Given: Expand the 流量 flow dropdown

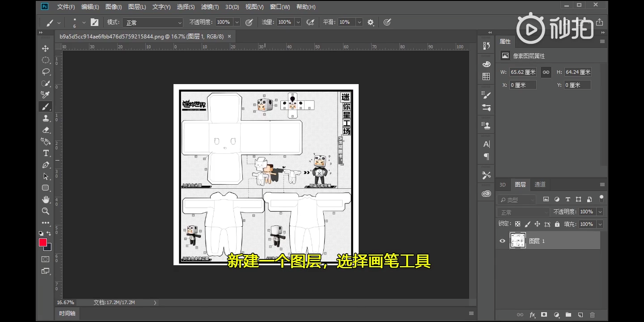Looking at the screenshot, I should pos(298,22).
